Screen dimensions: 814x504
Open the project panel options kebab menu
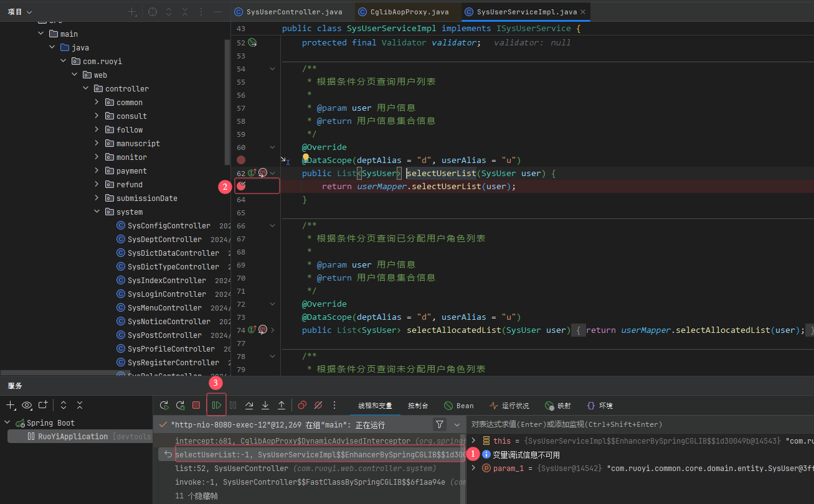click(201, 12)
